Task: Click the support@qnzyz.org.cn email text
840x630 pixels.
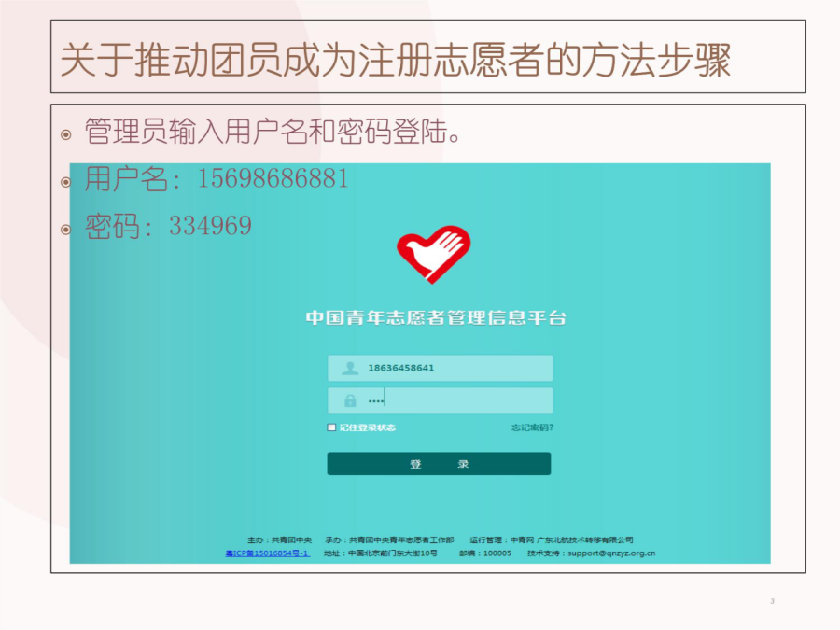Action: point(611,553)
